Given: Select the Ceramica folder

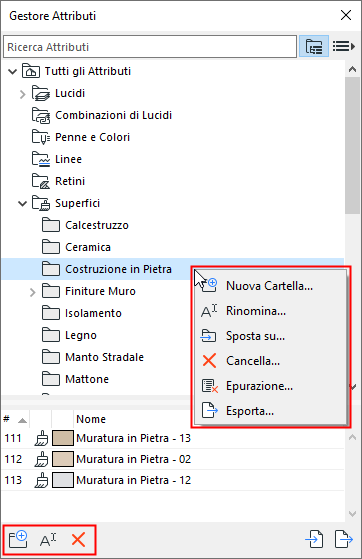Looking at the screenshot, I should click(76, 247).
